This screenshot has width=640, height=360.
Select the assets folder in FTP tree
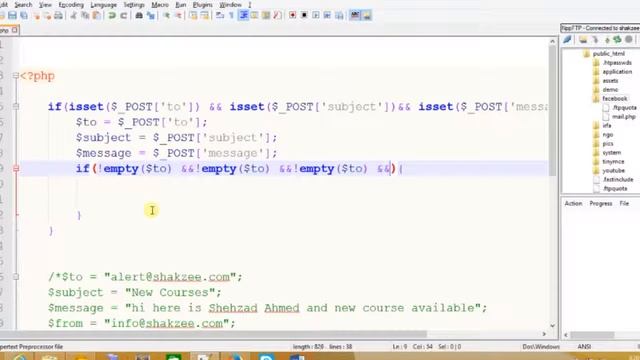[610, 81]
